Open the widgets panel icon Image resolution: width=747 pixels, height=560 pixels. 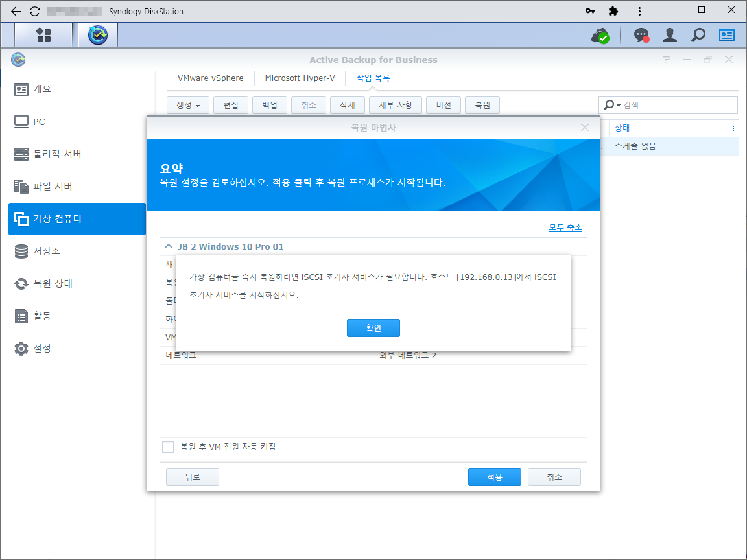tap(726, 35)
